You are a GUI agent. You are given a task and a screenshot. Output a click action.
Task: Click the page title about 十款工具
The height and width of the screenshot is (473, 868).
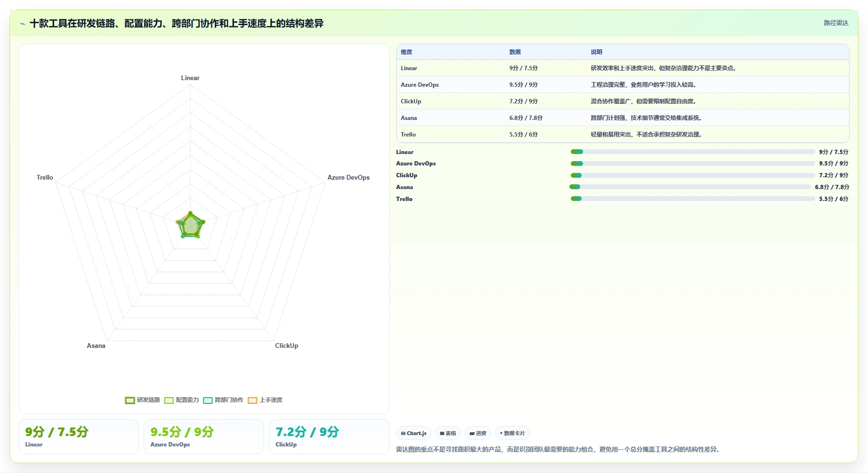[176, 23]
